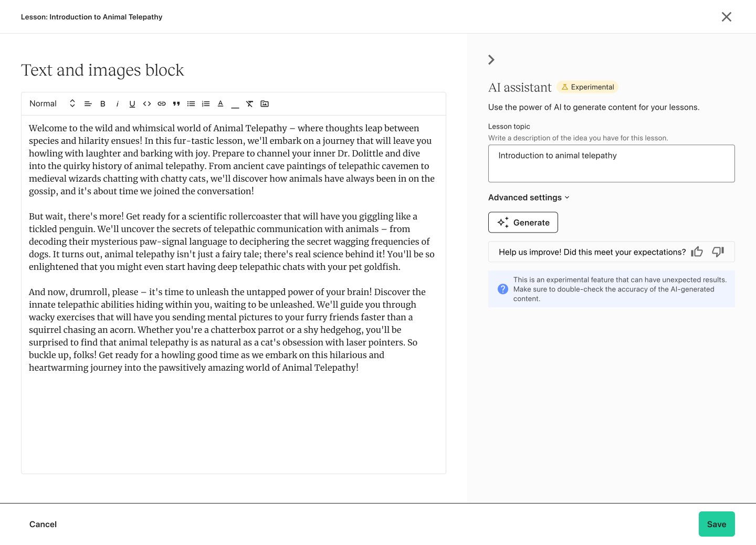Open the Normal paragraph style dropdown
Screen dimensions: 756x545
pyautogui.click(x=52, y=104)
